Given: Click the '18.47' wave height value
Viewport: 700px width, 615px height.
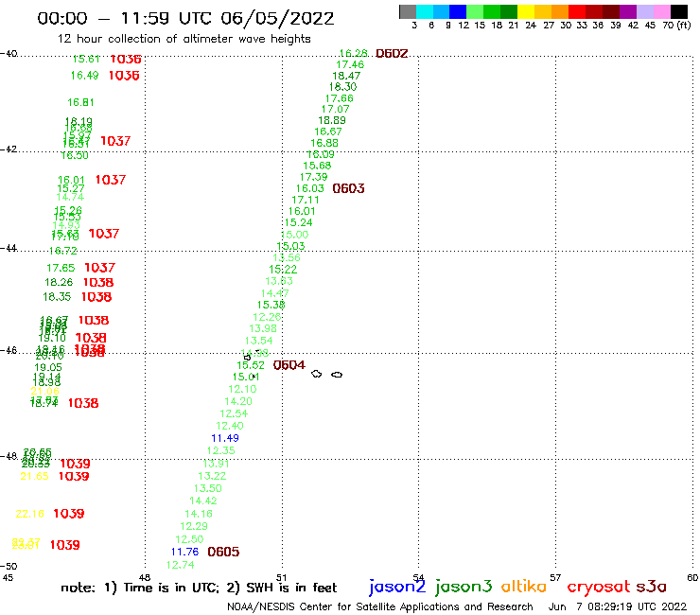Looking at the screenshot, I should click(346, 76).
